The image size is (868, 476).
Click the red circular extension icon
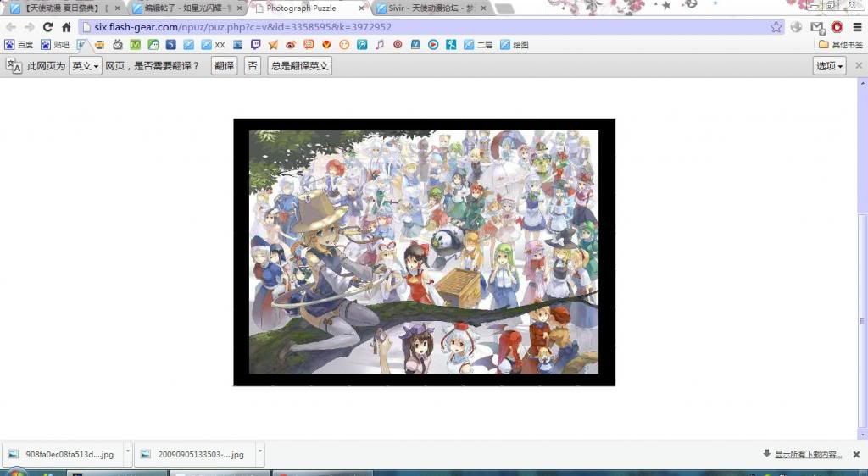click(x=837, y=27)
